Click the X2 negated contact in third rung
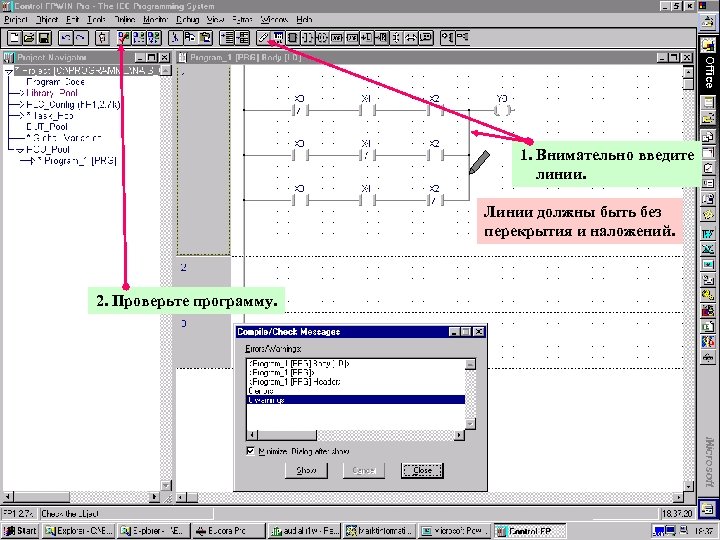The height and width of the screenshot is (540, 720). click(435, 200)
